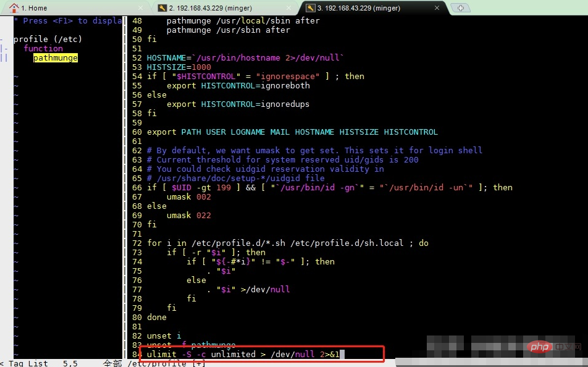Select tab 3. 192.168.43.229 (minger)
Image resolution: width=588 pixels, height=367 pixels.
(373, 8)
